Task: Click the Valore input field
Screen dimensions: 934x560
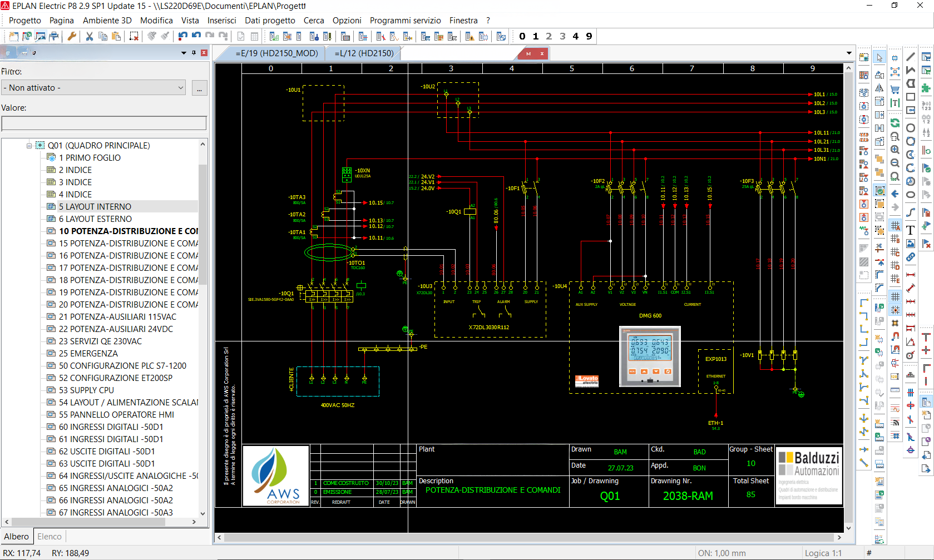Action: coord(104,123)
